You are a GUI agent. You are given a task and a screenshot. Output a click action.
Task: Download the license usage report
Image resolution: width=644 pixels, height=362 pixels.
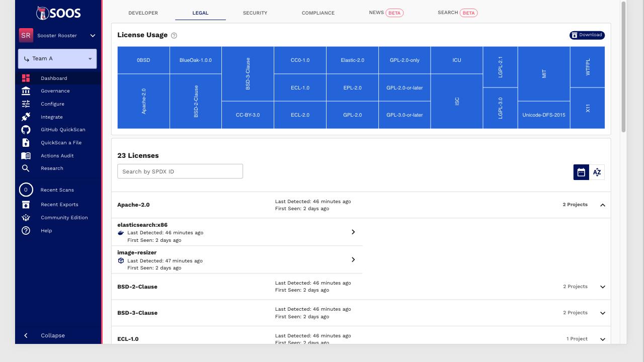coord(587,35)
